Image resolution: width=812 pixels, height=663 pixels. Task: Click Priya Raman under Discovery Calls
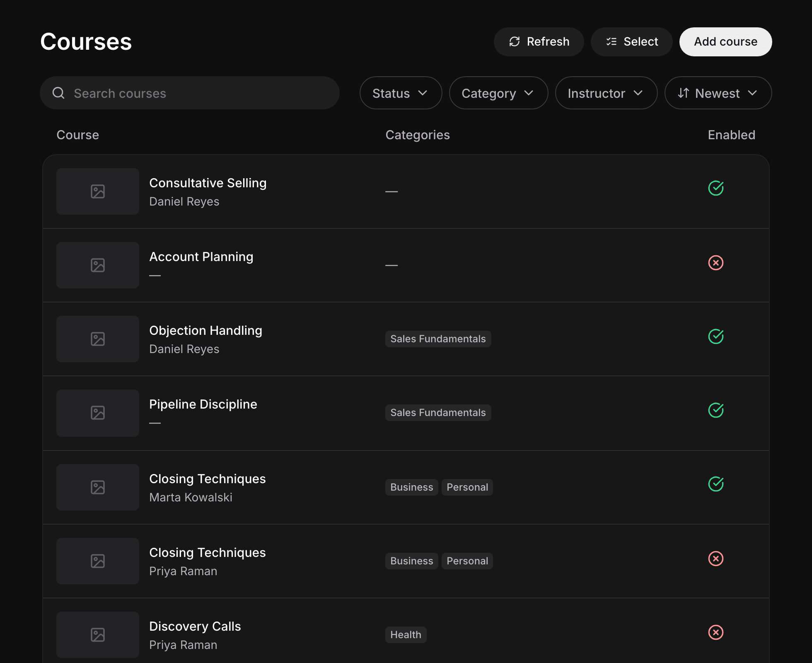[x=183, y=645]
